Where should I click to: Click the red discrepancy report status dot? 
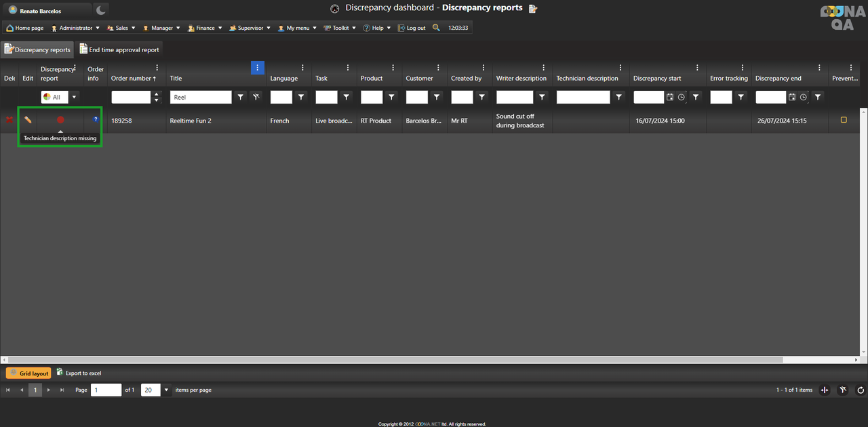pos(60,120)
